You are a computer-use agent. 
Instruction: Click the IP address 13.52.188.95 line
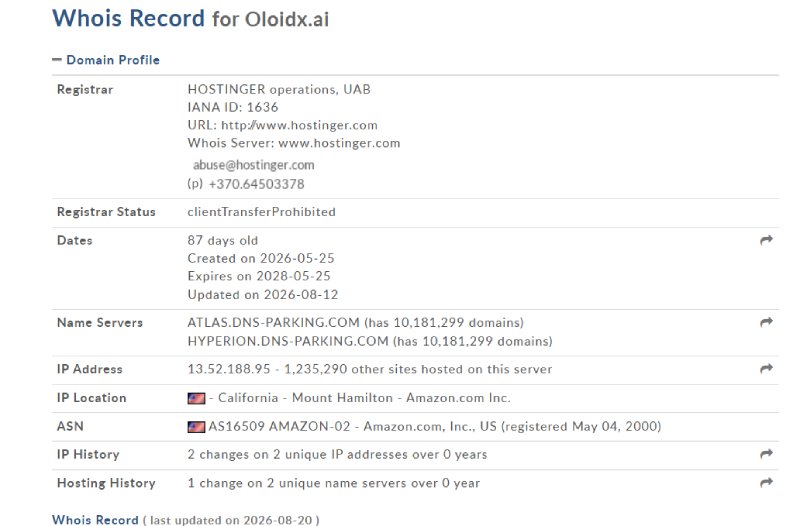(370, 369)
